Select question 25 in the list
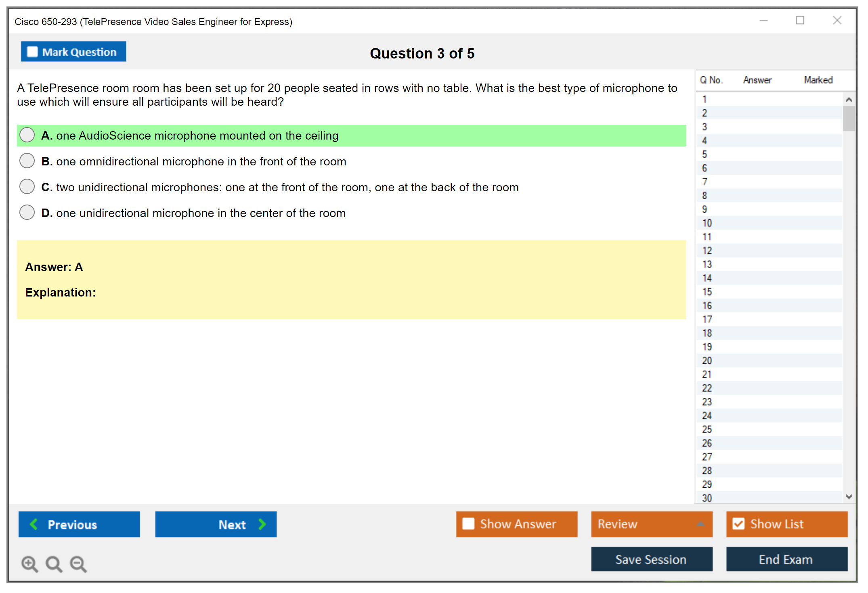Screen dimensions: 868x593 click(707, 429)
